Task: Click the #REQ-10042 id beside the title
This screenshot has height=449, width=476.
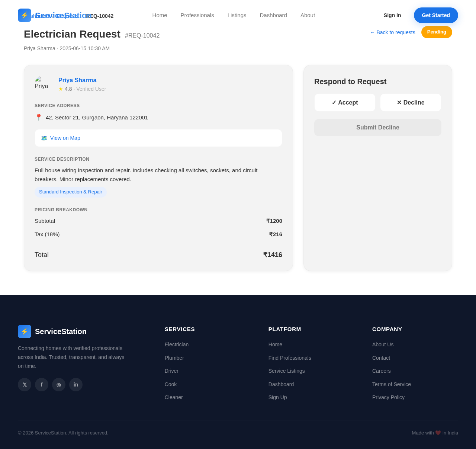Action: pos(142,36)
